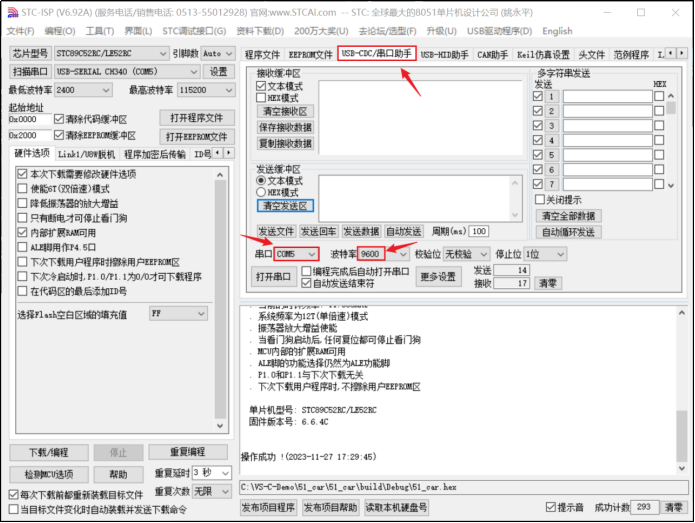This screenshot has width=695, height=523.
Task: Click 扫描串口 button
Action: 30,71
